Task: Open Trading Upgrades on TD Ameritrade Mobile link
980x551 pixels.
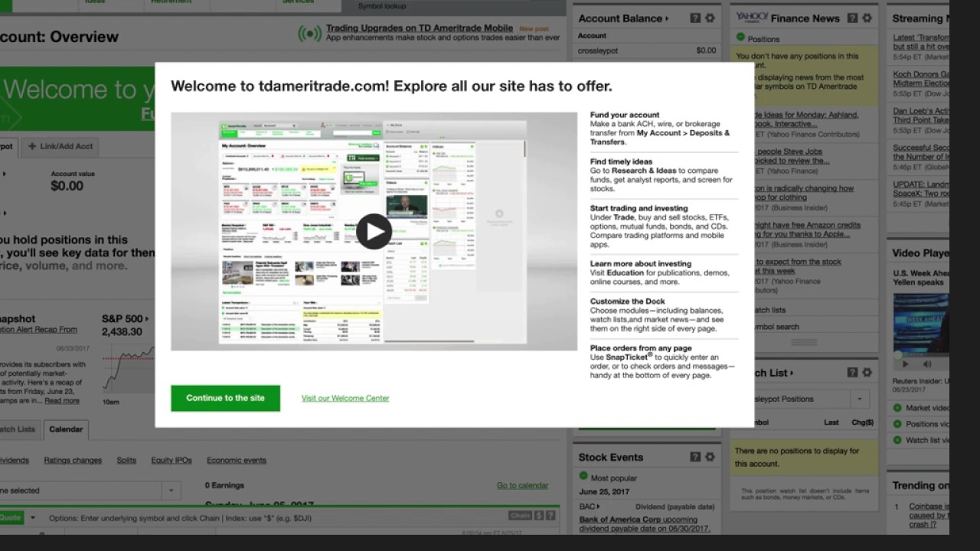Action: point(420,28)
